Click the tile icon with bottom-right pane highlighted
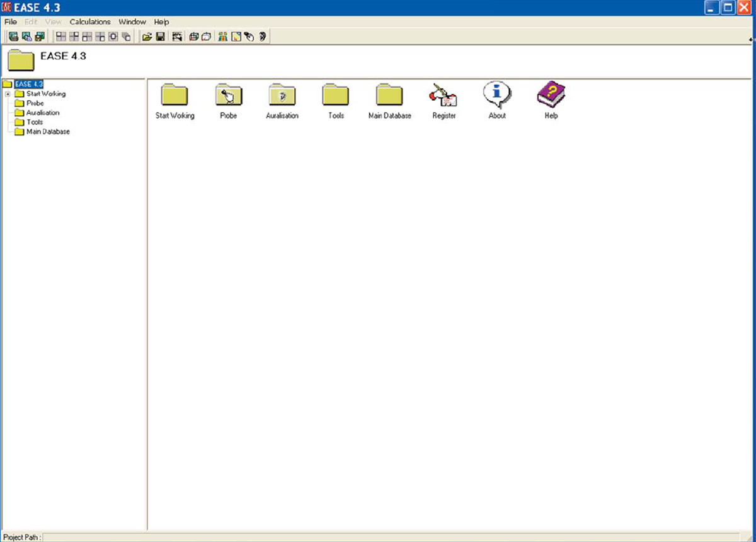Screen dimensions: 756x542 pos(100,37)
